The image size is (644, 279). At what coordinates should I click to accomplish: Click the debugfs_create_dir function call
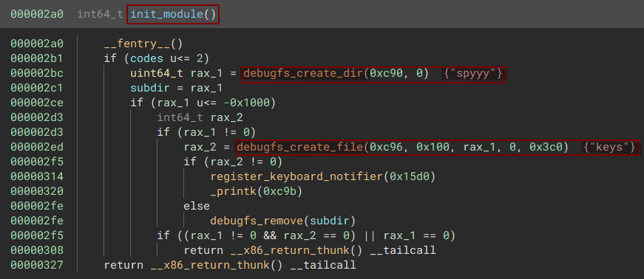(303, 73)
